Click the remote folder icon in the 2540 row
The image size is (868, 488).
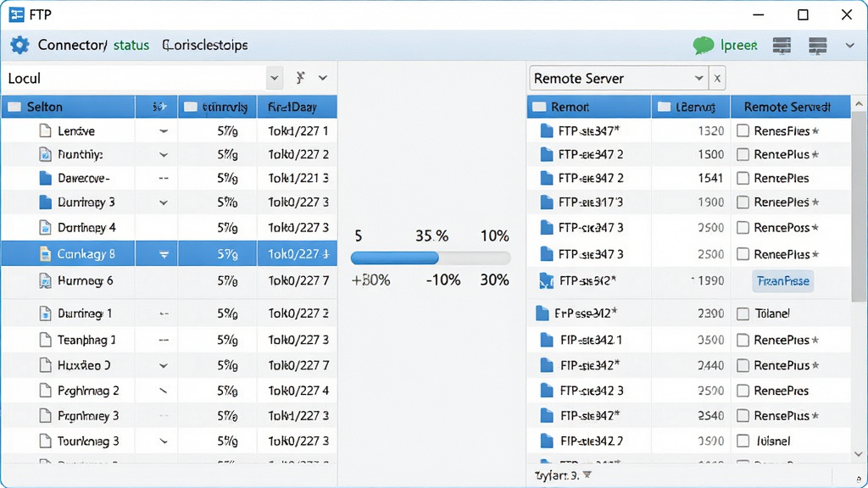547,416
